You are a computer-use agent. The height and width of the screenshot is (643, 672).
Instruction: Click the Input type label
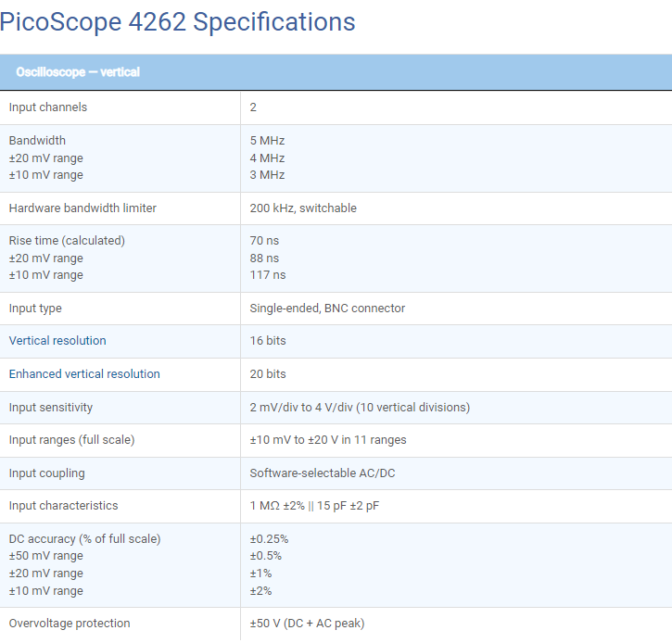(35, 309)
